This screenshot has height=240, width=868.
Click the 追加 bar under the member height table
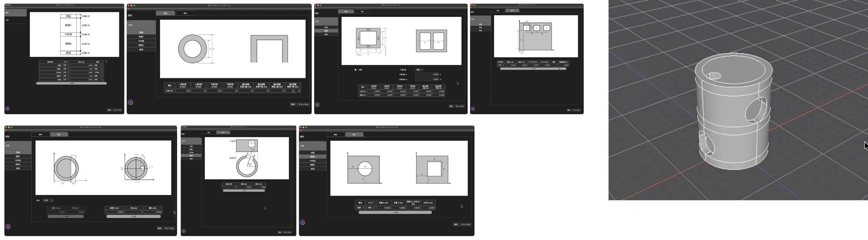pyautogui.click(x=71, y=83)
